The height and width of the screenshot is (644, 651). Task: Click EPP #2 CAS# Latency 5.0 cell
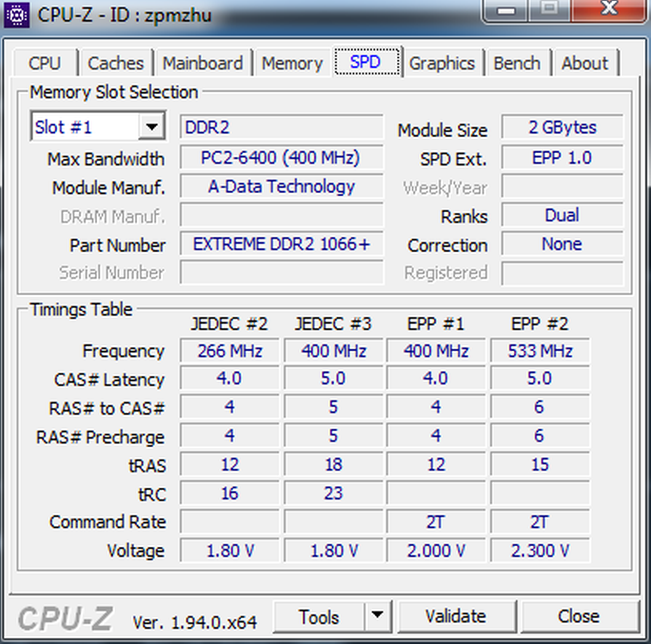(540, 379)
